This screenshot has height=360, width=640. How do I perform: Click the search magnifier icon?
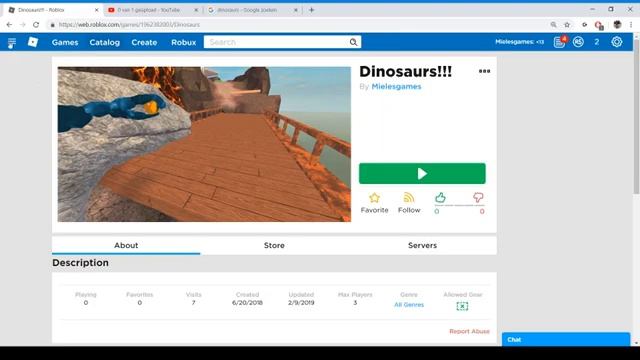[x=353, y=42]
